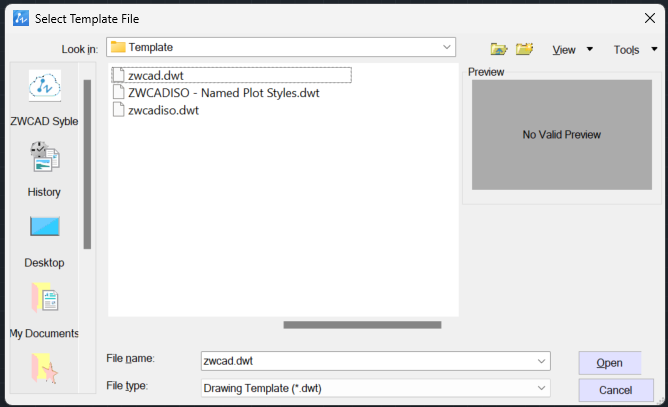Go to the Desktop location
Screen dimensions: 668x407
[45, 226]
